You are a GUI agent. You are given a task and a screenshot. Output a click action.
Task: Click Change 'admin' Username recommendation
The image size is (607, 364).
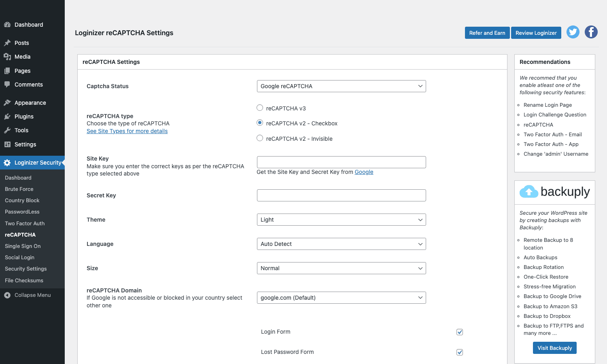coord(556,154)
